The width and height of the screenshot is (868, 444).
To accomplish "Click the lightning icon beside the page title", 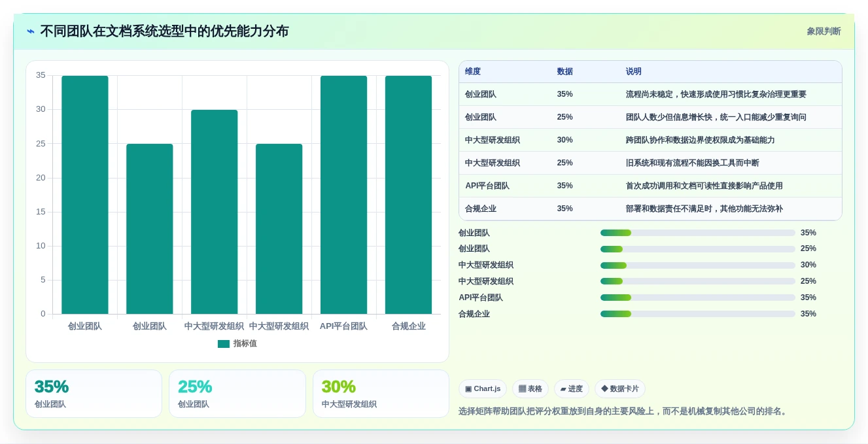I will [x=31, y=31].
